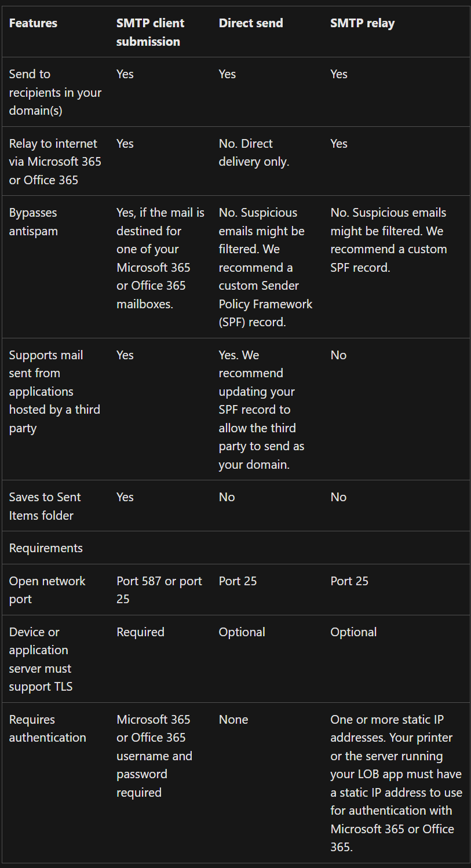Select 'Supports mail sent from applications' row label
Viewport: 471px width, 868px height.
pos(54,392)
